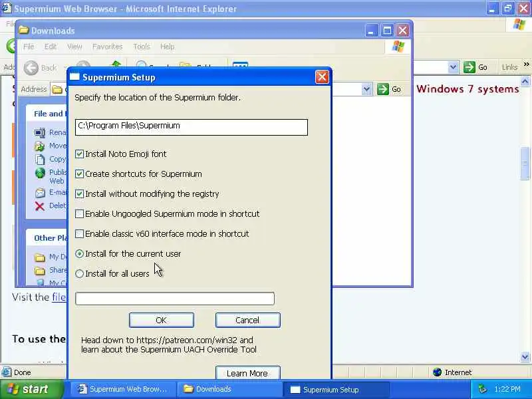Click the Downloads window folder title icon
The height and width of the screenshot is (399, 532).
pyautogui.click(x=24, y=30)
